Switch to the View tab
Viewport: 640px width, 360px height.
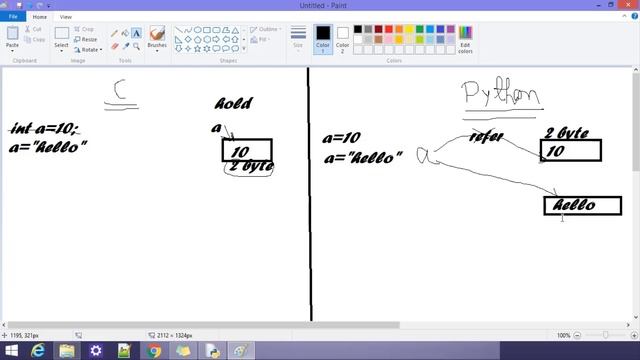click(65, 17)
